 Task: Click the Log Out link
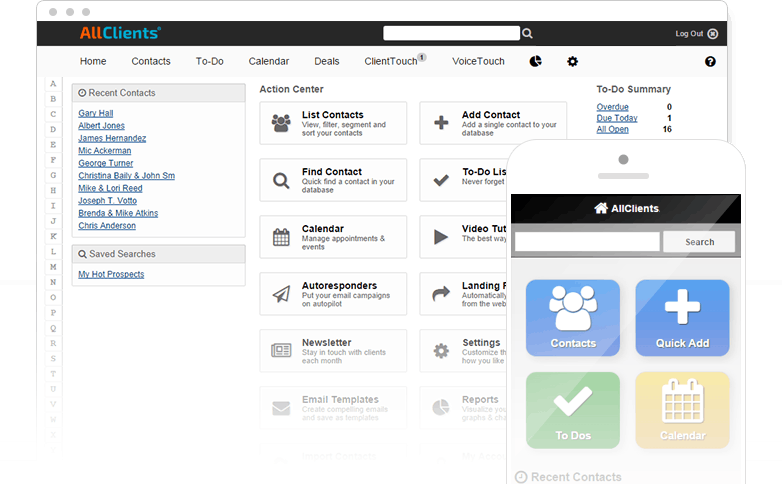point(689,34)
